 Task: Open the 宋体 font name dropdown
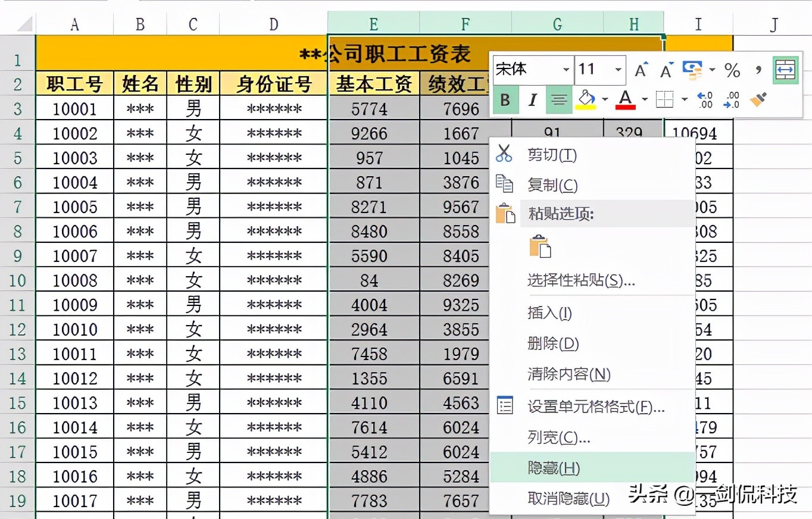[x=567, y=70]
